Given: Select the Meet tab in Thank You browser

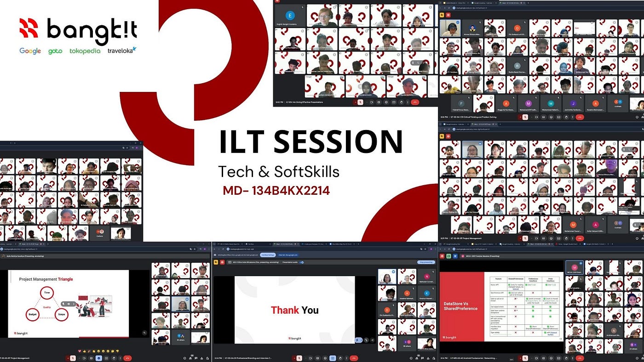Looking at the screenshot, I should point(285,245).
